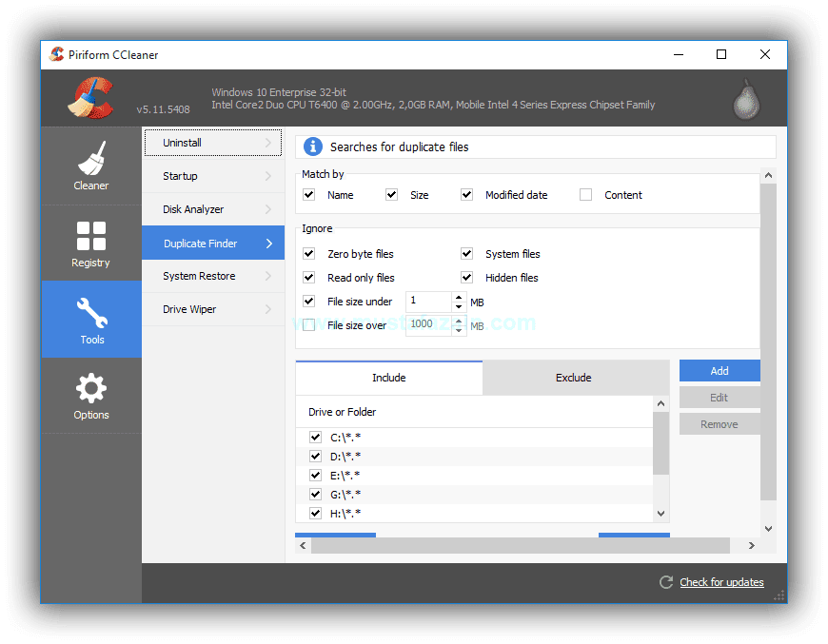
Task: Toggle File size under checkbox
Action: [309, 301]
